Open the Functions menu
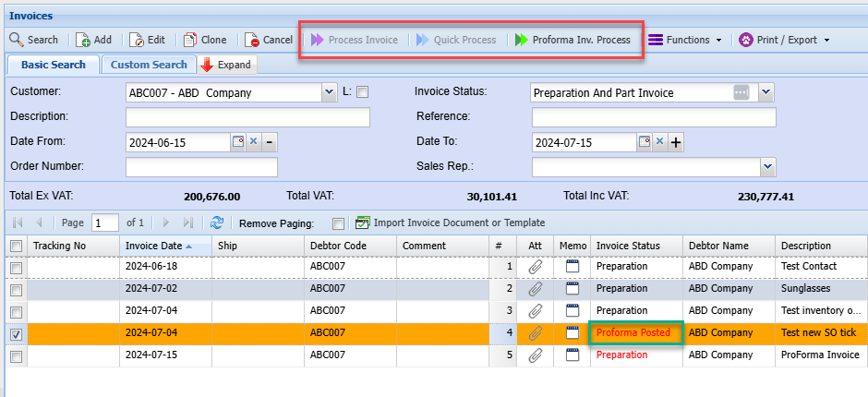This screenshot has width=868, height=397. [684, 40]
